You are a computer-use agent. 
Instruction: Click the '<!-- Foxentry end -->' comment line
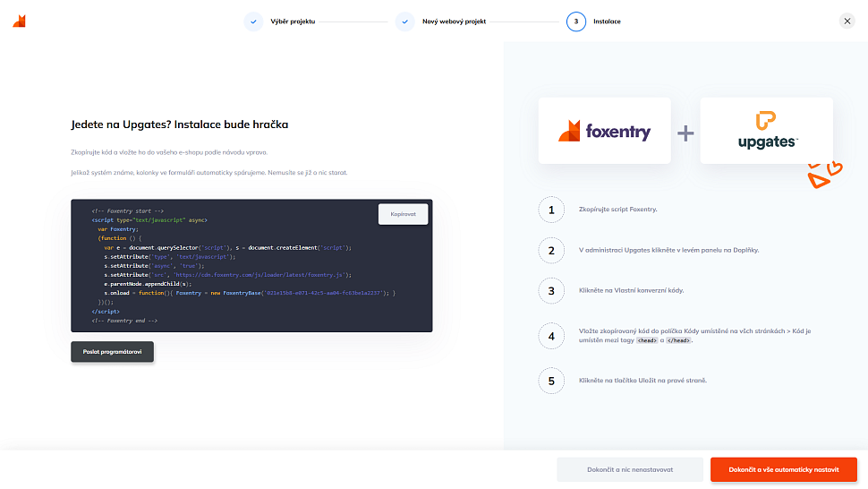pos(124,321)
